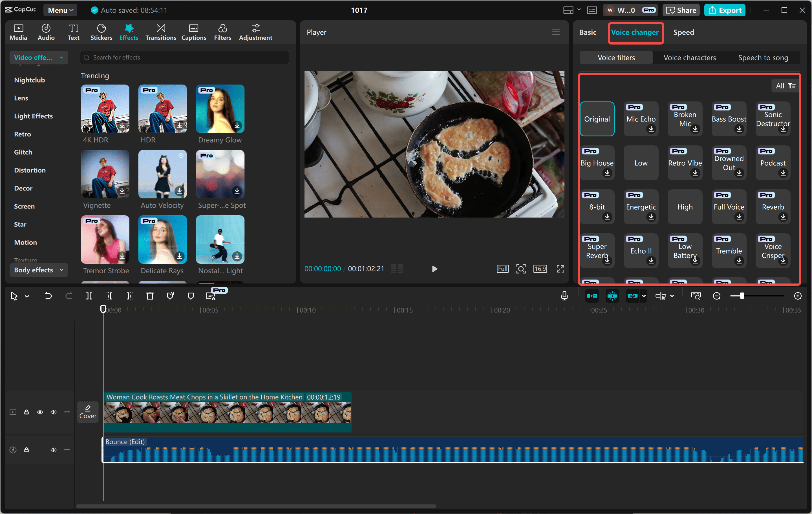Select the Transitions tool
The height and width of the screenshot is (514, 812).
[160, 32]
